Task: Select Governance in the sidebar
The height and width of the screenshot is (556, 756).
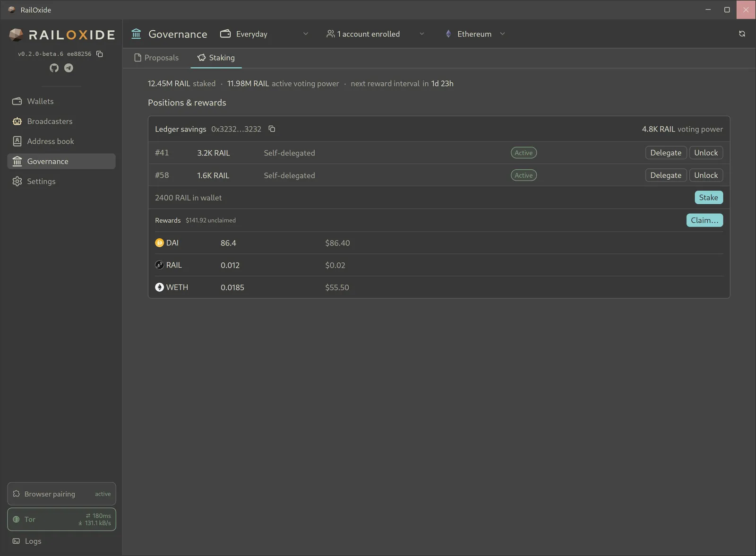Action: [x=61, y=161]
